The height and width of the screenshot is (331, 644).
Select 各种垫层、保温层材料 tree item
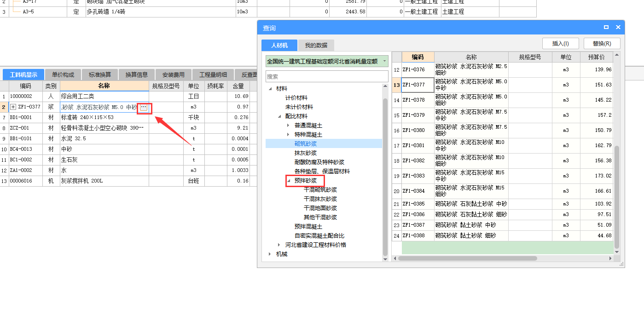322,171
